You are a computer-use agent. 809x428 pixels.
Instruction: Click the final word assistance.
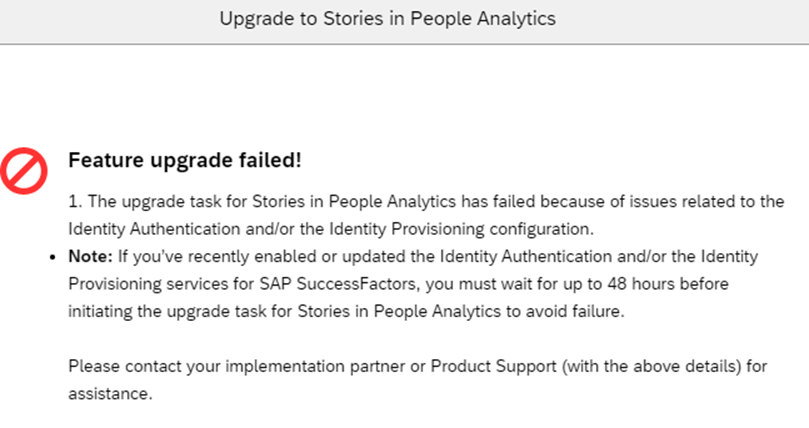tap(110, 393)
